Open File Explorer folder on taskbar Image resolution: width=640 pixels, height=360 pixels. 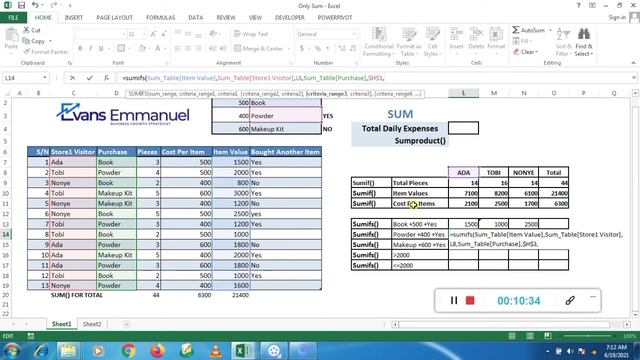point(69,350)
